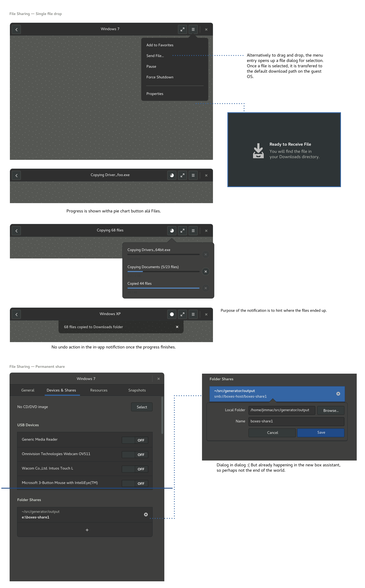Open hamburger menu in Copying Driver_foo.exe window
The height and width of the screenshot is (588, 365).
(x=193, y=175)
